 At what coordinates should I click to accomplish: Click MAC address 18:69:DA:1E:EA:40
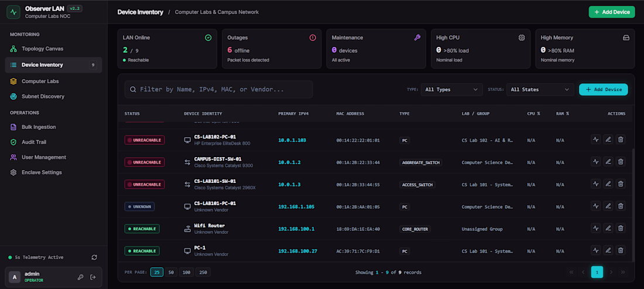pyautogui.click(x=358, y=229)
